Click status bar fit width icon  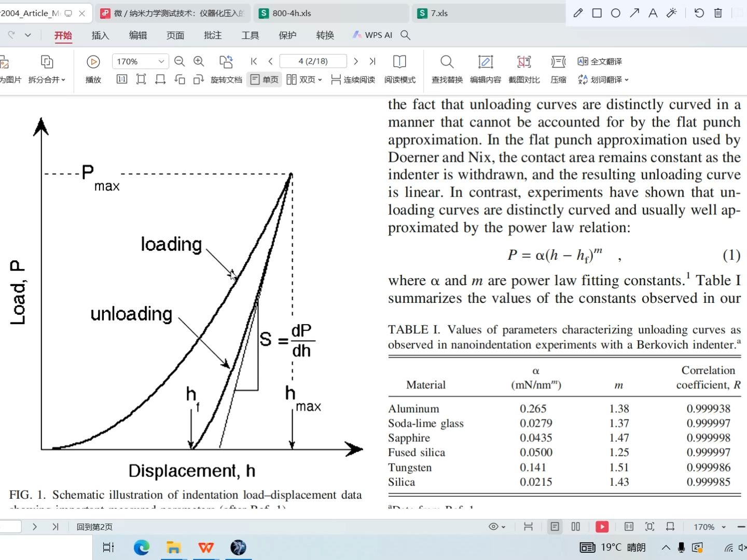pyautogui.click(x=670, y=527)
